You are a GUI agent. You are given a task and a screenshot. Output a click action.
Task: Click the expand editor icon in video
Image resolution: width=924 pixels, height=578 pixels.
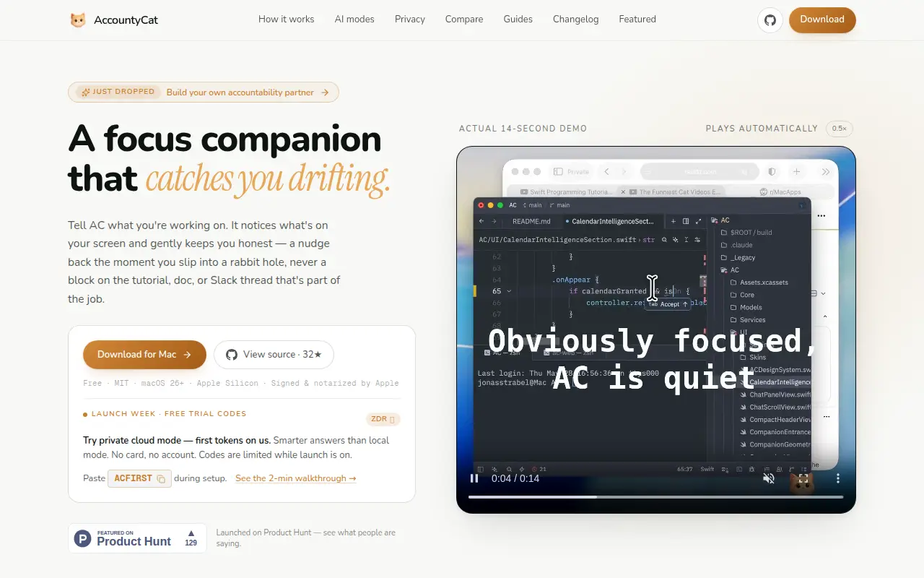coord(698,221)
